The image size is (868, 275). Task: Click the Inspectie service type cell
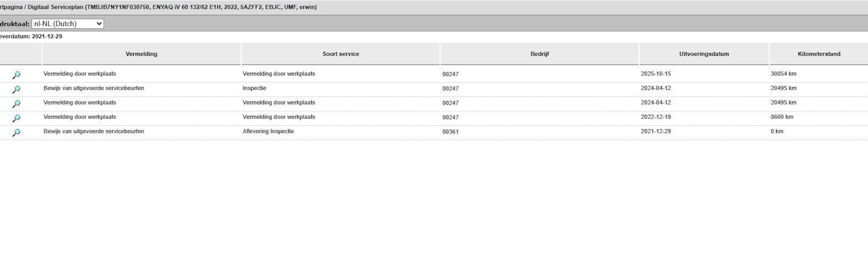point(254,88)
